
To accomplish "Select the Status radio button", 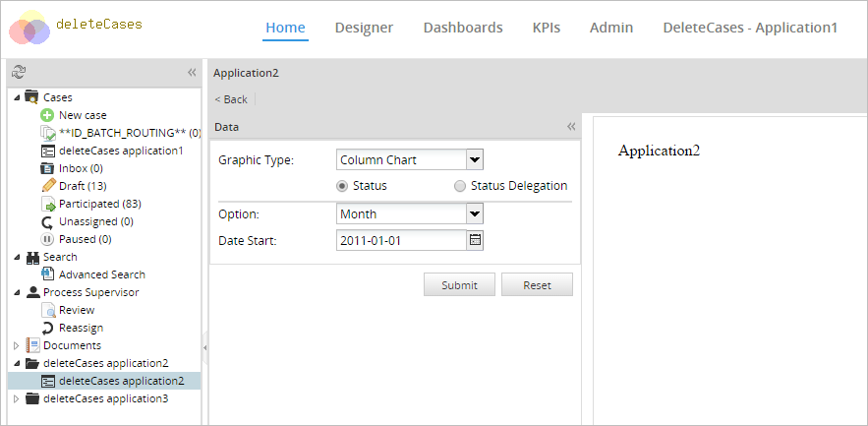I will pos(342,186).
